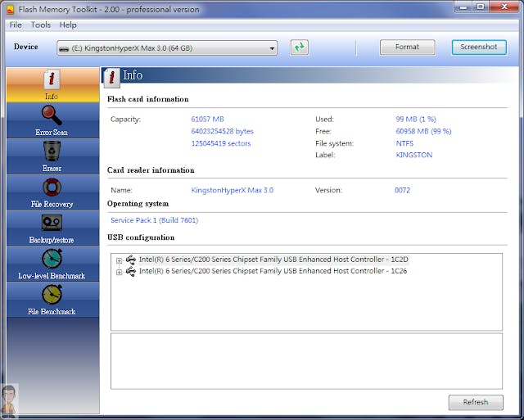Click the KINGSTON label value

(x=414, y=155)
